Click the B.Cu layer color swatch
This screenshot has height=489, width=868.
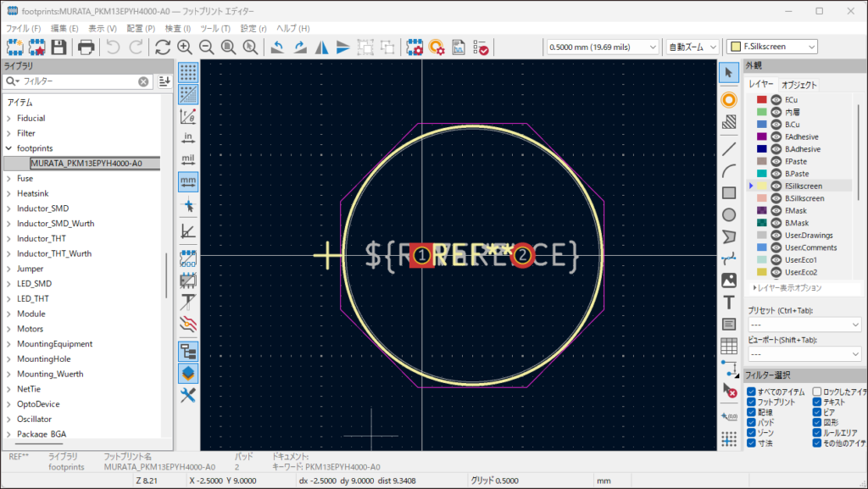tap(762, 125)
